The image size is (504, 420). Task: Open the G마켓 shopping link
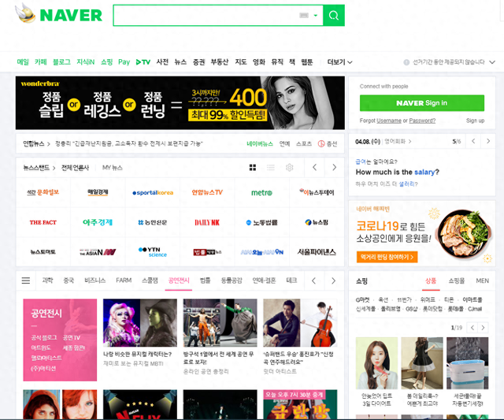coord(362,299)
